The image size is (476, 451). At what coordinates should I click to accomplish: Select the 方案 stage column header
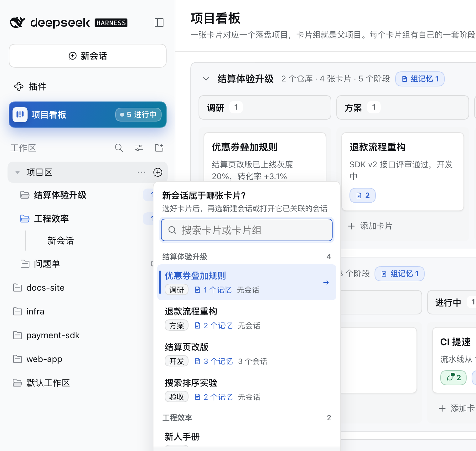tap(403, 107)
